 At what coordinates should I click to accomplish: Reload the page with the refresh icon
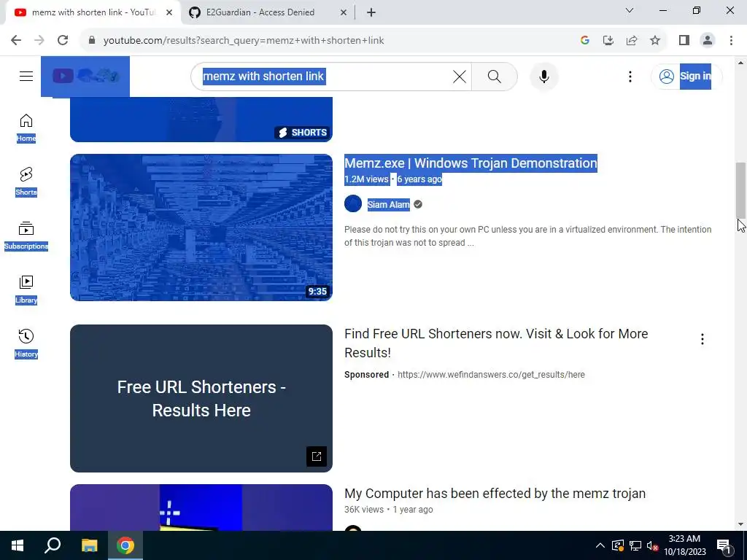(x=63, y=41)
